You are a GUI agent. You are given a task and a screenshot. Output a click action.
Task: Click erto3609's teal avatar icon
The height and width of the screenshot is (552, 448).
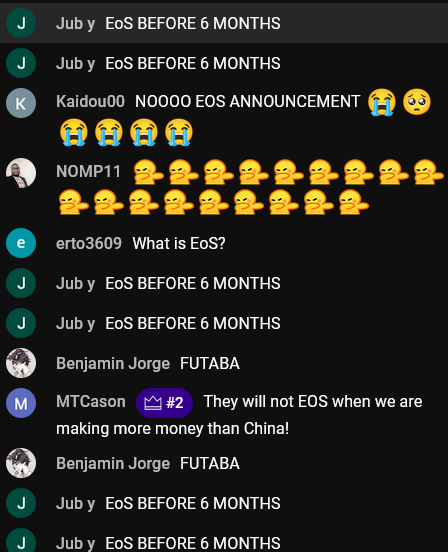pos(21,243)
